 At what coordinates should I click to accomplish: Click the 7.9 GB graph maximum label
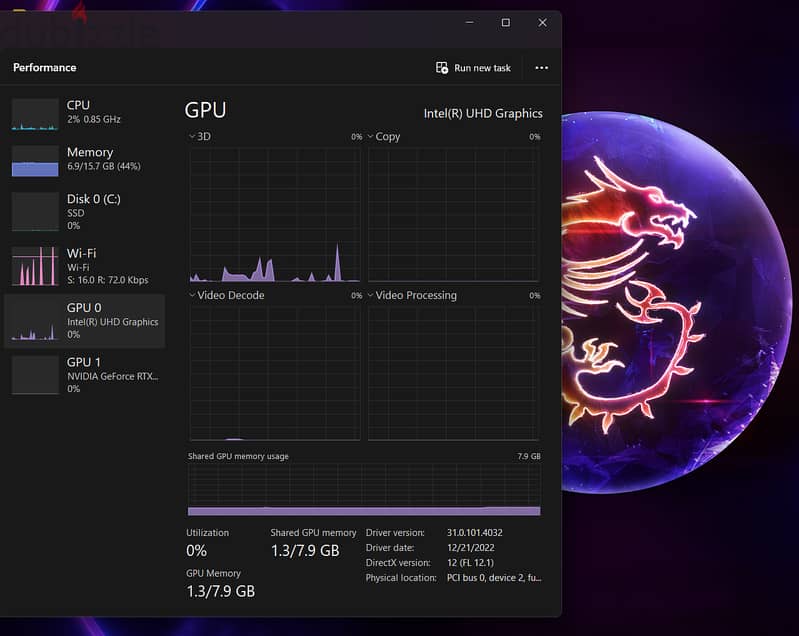[x=528, y=456]
